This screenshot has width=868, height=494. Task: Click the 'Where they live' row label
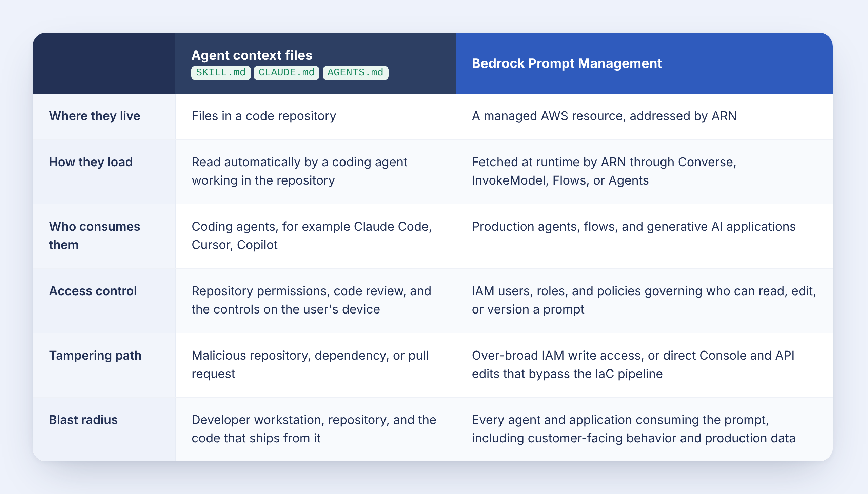[x=95, y=116]
